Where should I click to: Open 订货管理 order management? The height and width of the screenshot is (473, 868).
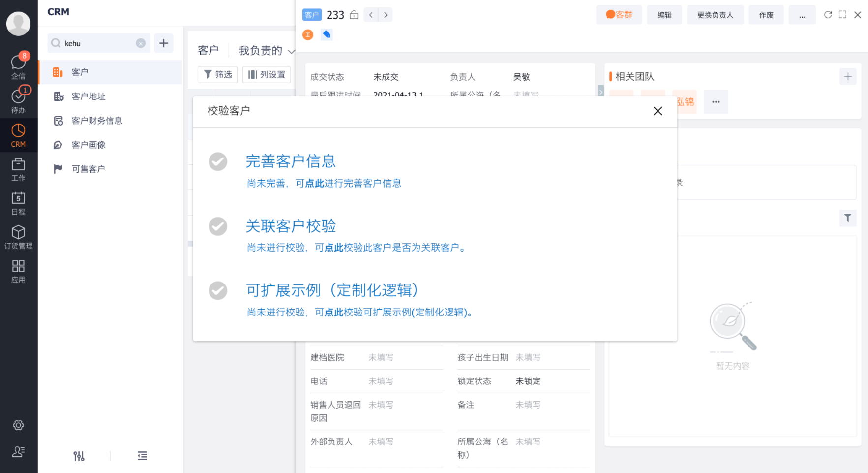pos(18,237)
